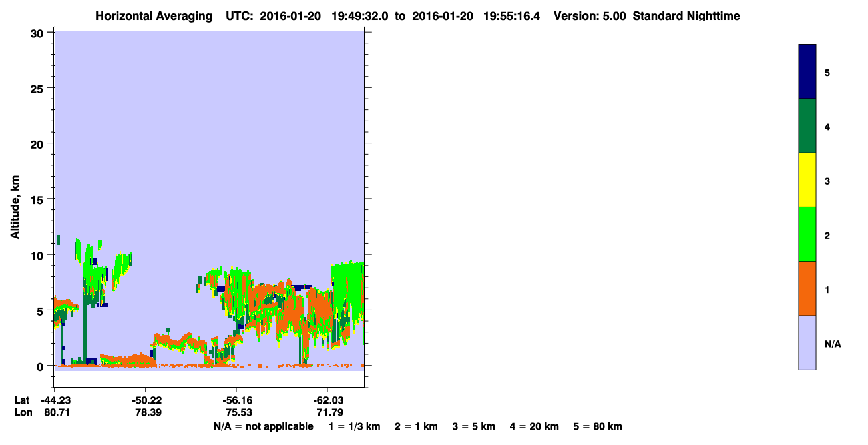The height and width of the screenshot is (445, 868).
Task: Click latitude value -56.16
Action: click(236, 400)
